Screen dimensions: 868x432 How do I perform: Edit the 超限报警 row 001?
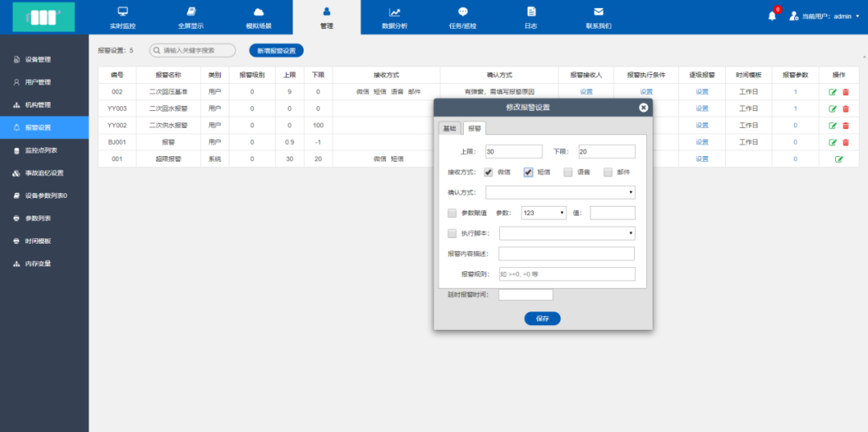(839, 159)
